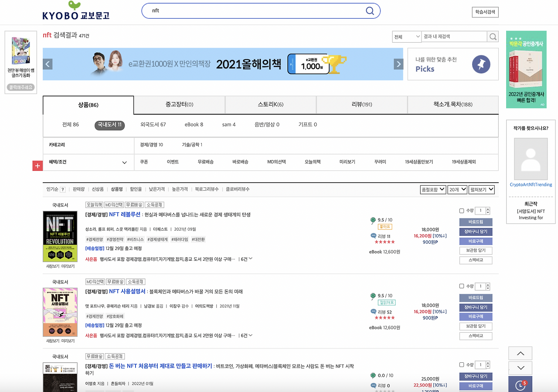The height and width of the screenshot is (392, 558).
Task: Click 바로드림 for NFT 레볼루션
Action: [x=476, y=222]
